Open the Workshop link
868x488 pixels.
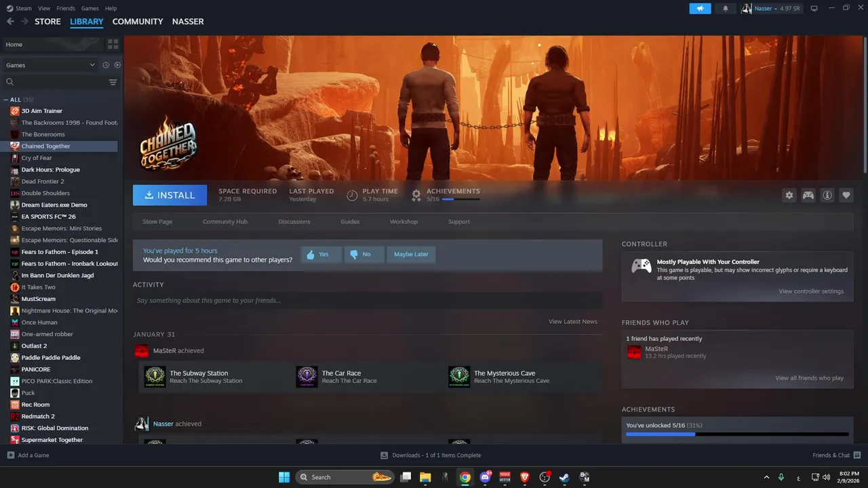coord(403,222)
